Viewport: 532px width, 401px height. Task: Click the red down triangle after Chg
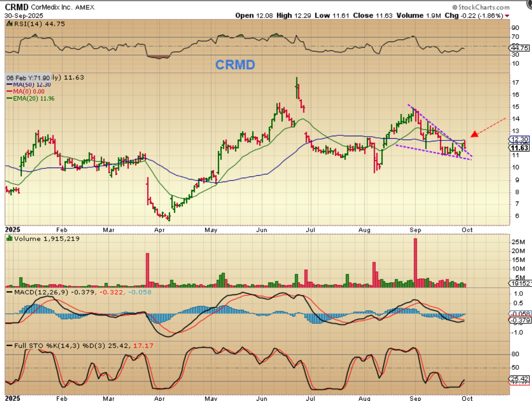[507, 16]
